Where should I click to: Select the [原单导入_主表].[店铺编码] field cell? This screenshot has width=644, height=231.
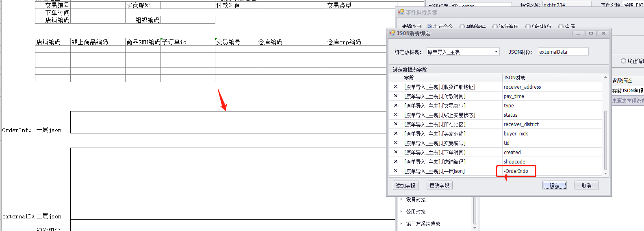453,161
